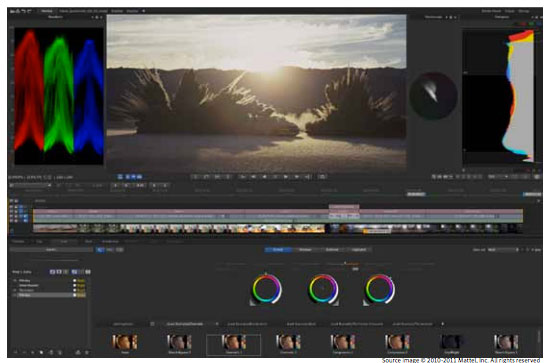Click the middle Gamma color wheel

(x=323, y=289)
